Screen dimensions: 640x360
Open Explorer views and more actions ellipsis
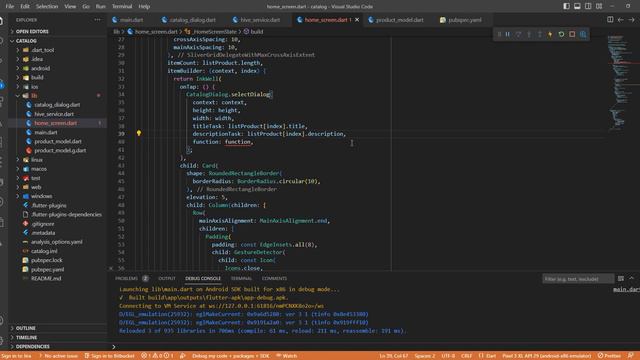[x=97, y=20]
